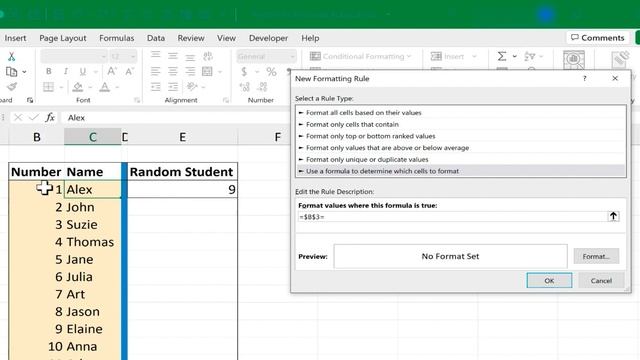Open the Developer tab

click(268, 38)
